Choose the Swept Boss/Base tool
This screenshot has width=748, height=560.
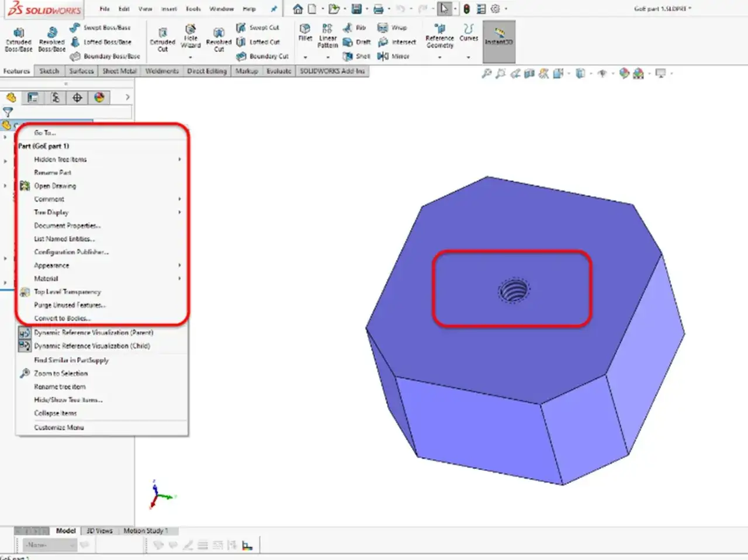click(101, 27)
